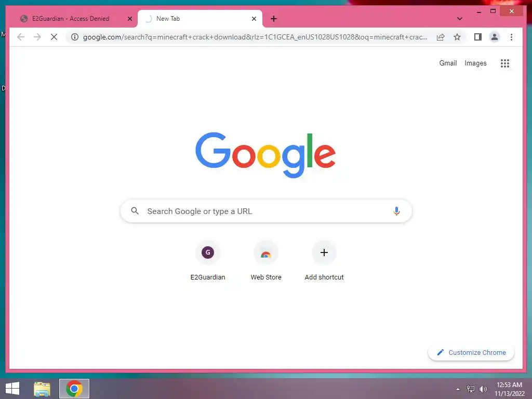Click Customize Chrome button
This screenshot has width=532, height=399.
click(x=471, y=353)
